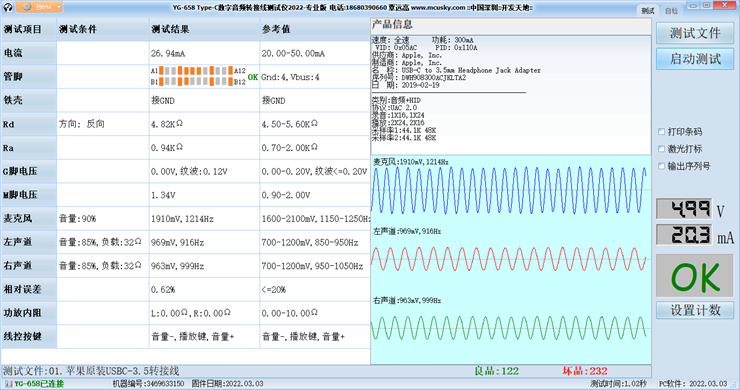The image size is (740, 390).
Task: Enable the 激光打标 checkbox
Action: coord(662,149)
